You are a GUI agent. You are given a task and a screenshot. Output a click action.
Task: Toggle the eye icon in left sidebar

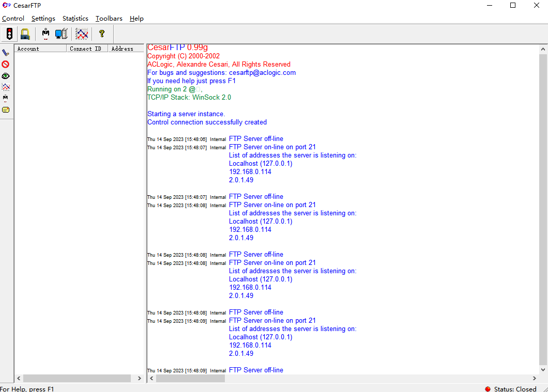(x=6, y=76)
